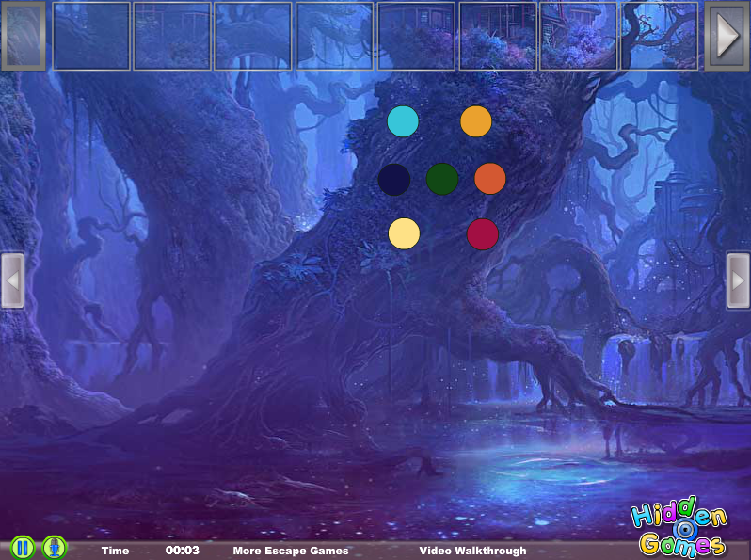Screen dimensions: 751x560
Task: Navigate to the left scene arrow
Action: coord(12,280)
